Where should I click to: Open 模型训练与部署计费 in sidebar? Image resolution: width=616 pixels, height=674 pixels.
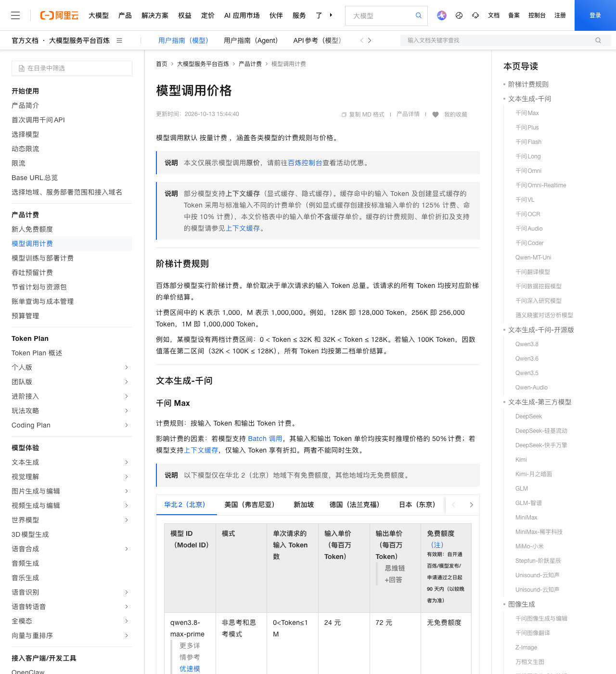(42, 258)
